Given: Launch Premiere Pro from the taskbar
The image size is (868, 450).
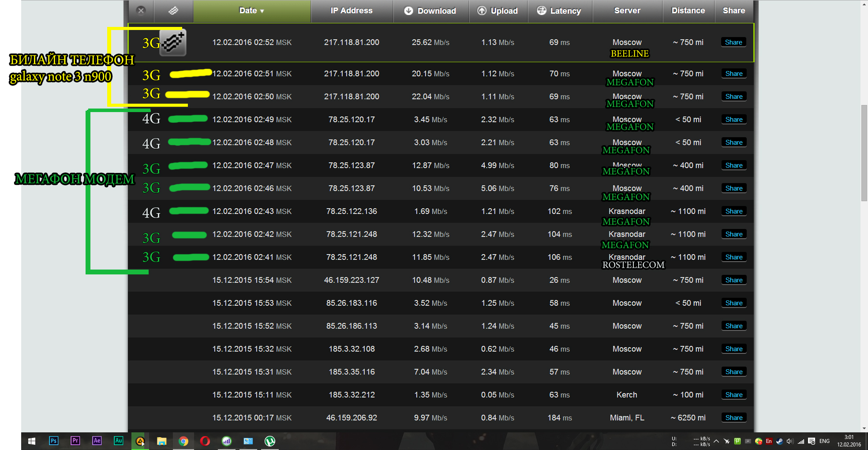Looking at the screenshot, I should coord(75,441).
